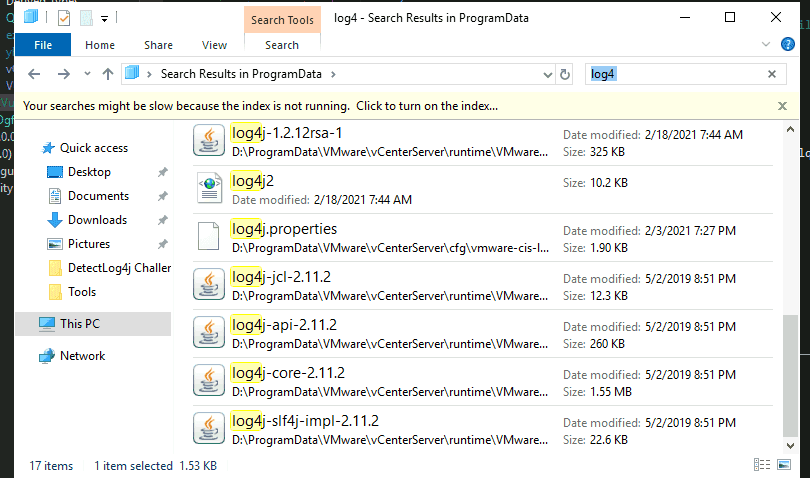Open the File menu

point(43,45)
